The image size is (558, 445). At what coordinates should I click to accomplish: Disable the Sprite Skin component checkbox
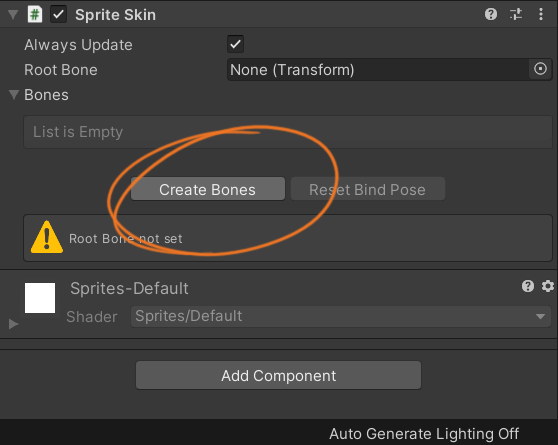[58, 15]
